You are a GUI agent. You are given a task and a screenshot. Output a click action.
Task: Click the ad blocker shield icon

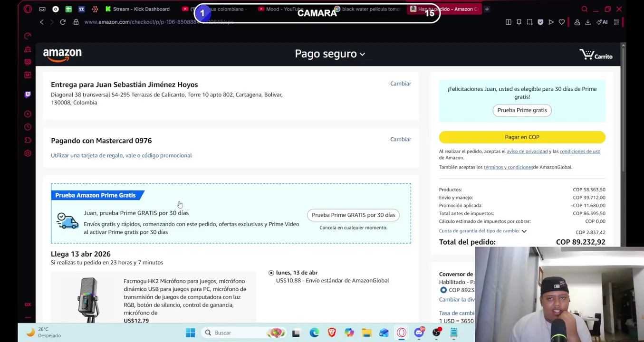click(x=540, y=22)
